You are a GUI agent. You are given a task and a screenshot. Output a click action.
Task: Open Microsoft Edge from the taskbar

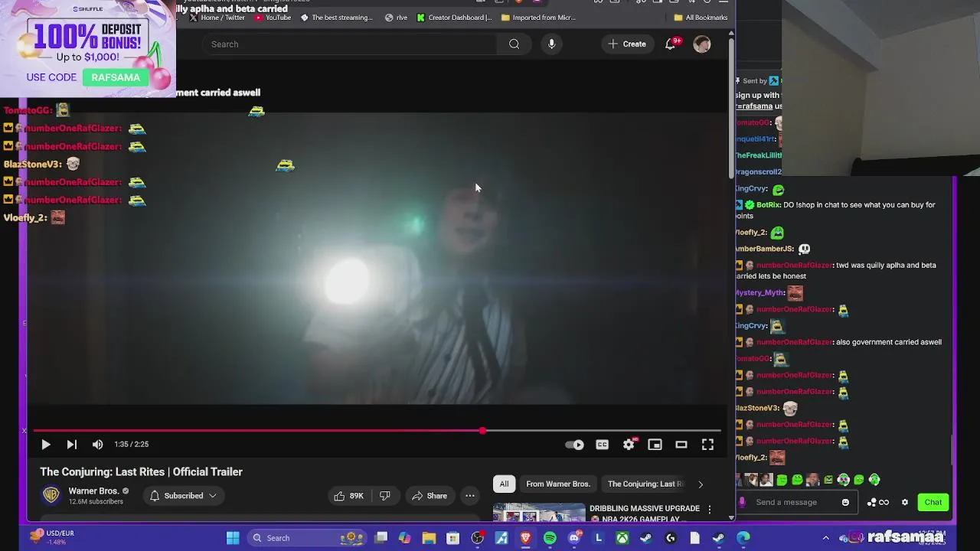[743, 538]
